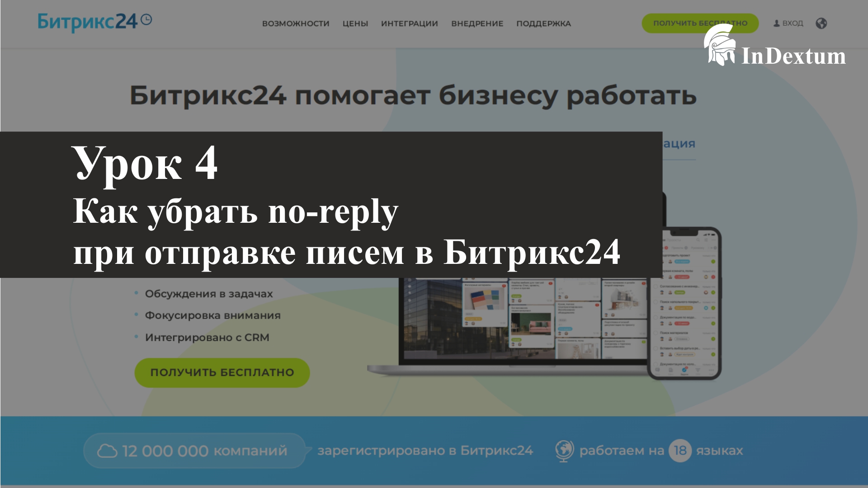Open the ВОЗМОЖНОСТИ menu
This screenshot has height=488, width=868.
point(296,23)
